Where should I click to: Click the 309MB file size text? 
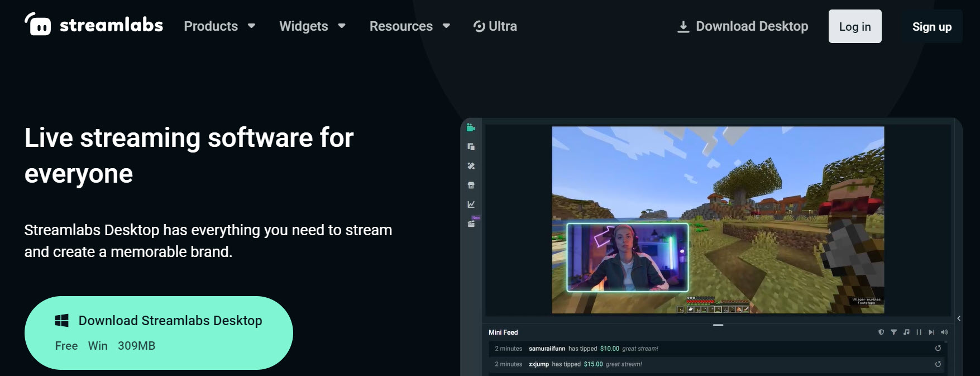click(136, 346)
